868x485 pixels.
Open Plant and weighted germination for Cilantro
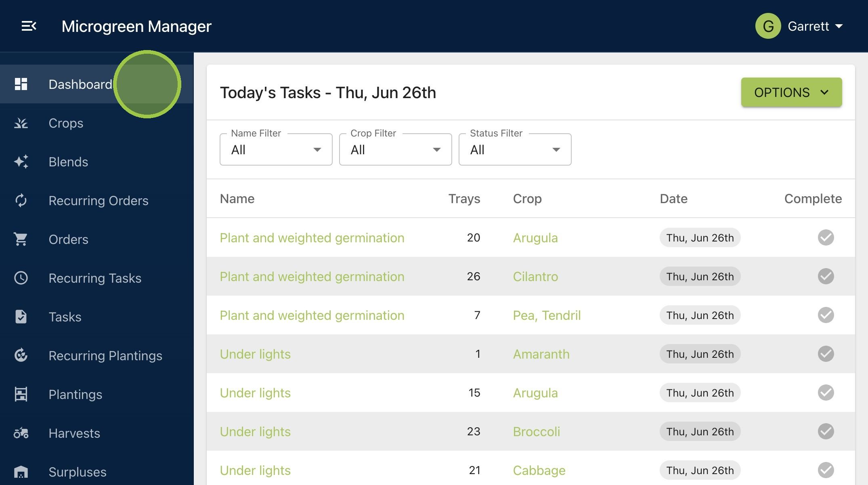click(x=312, y=277)
